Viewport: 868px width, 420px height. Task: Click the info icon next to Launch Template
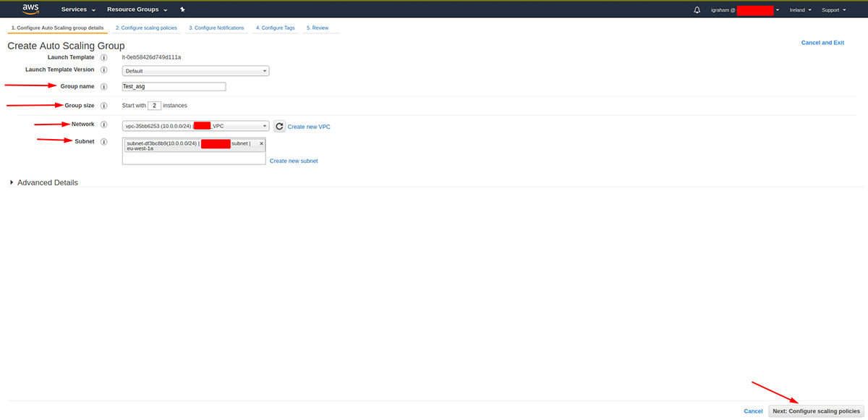(x=103, y=57)
